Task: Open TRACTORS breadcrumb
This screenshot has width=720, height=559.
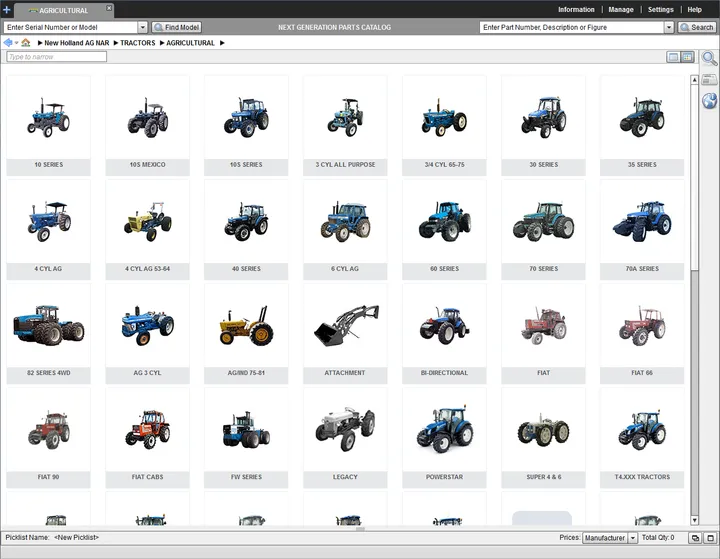Action: click(x=138, y=43)
